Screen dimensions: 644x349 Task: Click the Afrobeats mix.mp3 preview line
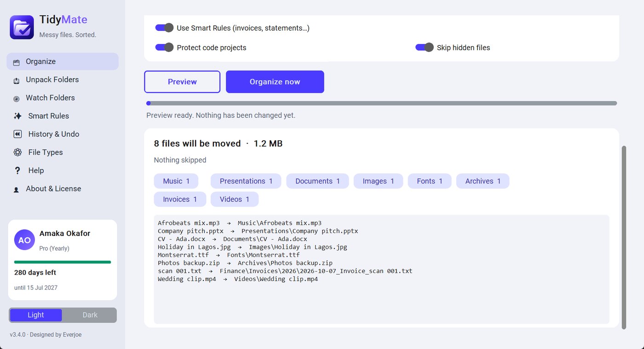[x=240, y=223]
